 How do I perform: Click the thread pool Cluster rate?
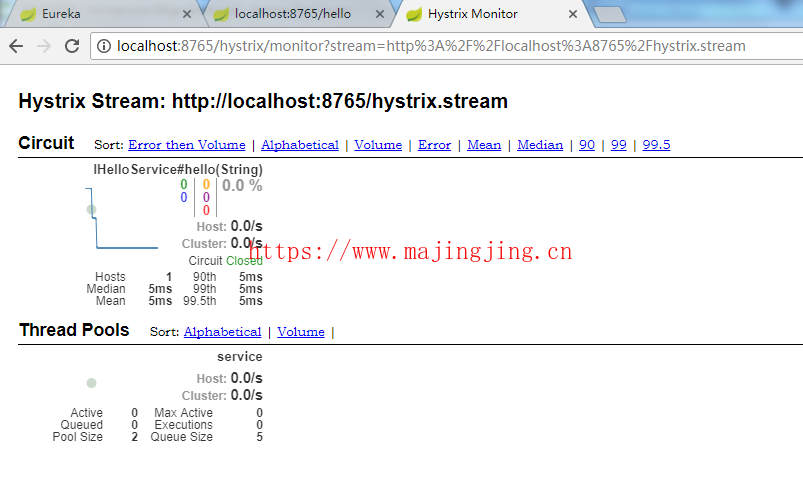coord(246,395)
